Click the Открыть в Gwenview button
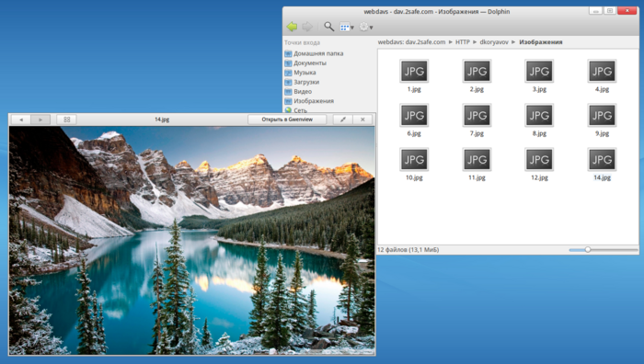 [287, 119]
